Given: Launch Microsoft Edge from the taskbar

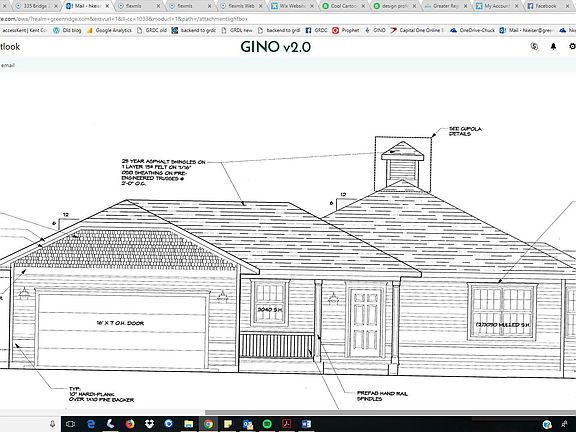Looking at the screenshot, I should pos(91,424).
